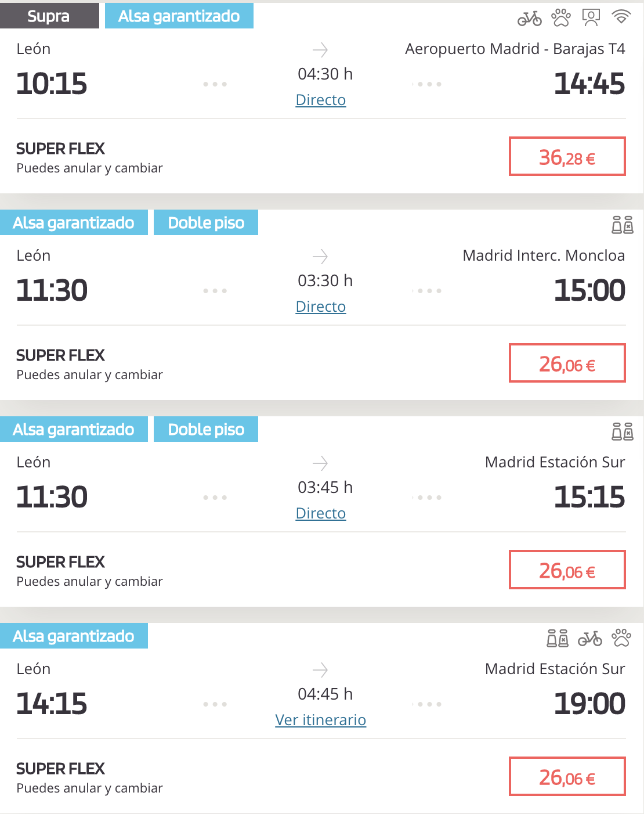Click the Alsa garantizado tag on the 14:15 trip

click(x=74, y=636)
